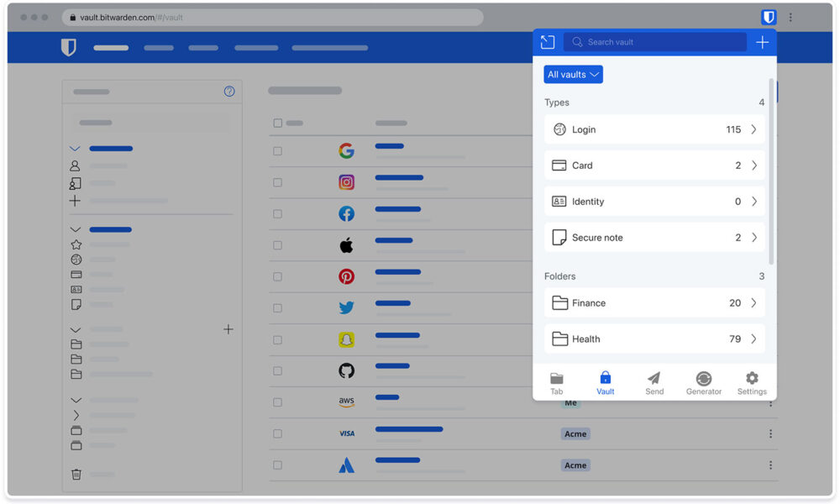Viewport: 840px width, 504px height.
Task: Select the Favorites star filter
Action: pos(76,244)
